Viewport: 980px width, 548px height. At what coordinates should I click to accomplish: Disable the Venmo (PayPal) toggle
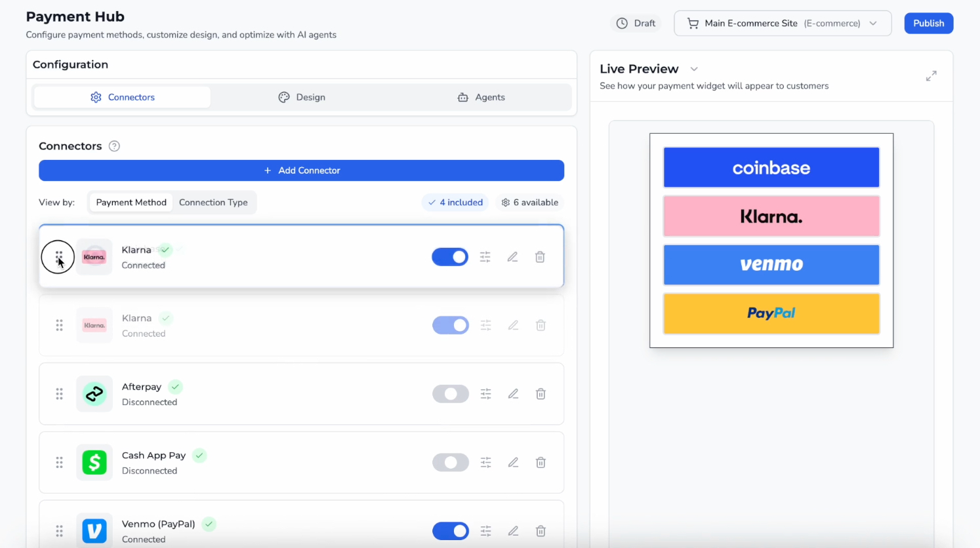coord(451,531)
